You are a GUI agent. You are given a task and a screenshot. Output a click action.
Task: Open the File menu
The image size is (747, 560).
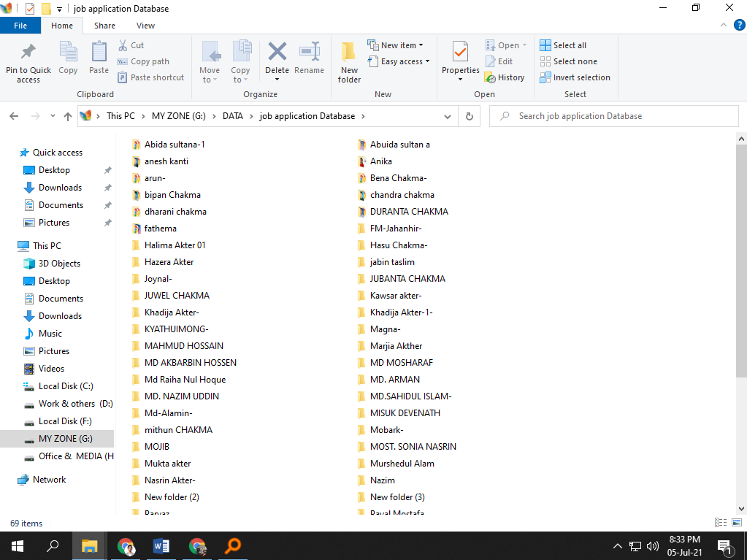(x=20, y=26)
